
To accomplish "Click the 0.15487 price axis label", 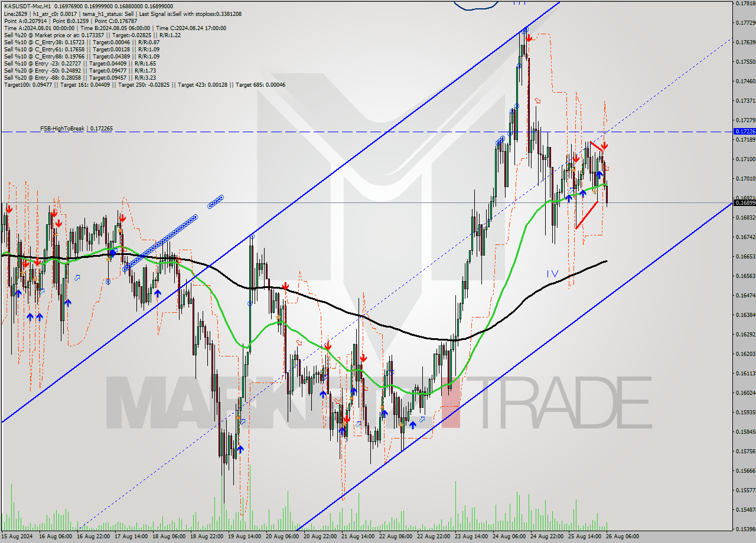I will click(x=746, y=510).
